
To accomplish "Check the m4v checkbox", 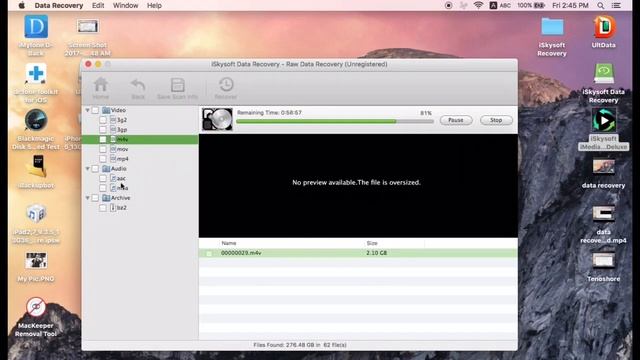I will click(103, 139).
